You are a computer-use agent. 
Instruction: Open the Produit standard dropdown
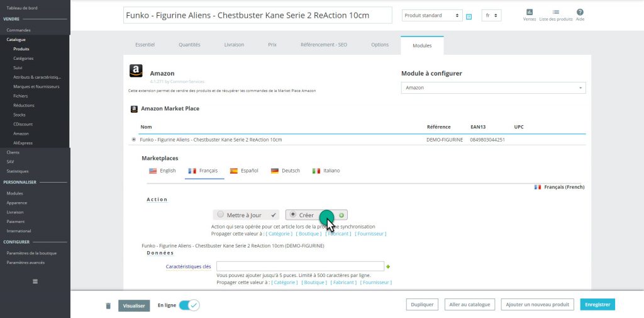(432, 16)
